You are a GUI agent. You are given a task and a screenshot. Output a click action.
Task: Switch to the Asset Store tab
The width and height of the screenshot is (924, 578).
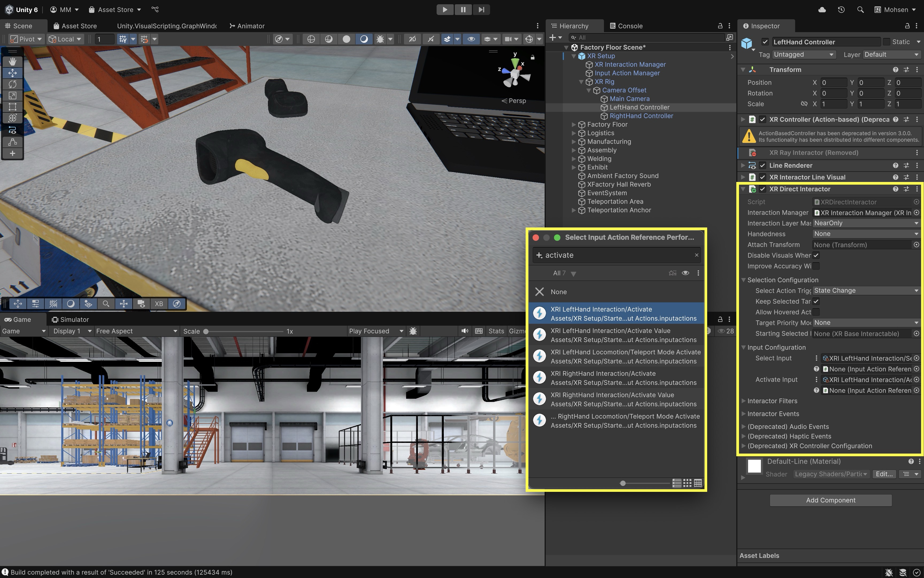coord(75,26)
